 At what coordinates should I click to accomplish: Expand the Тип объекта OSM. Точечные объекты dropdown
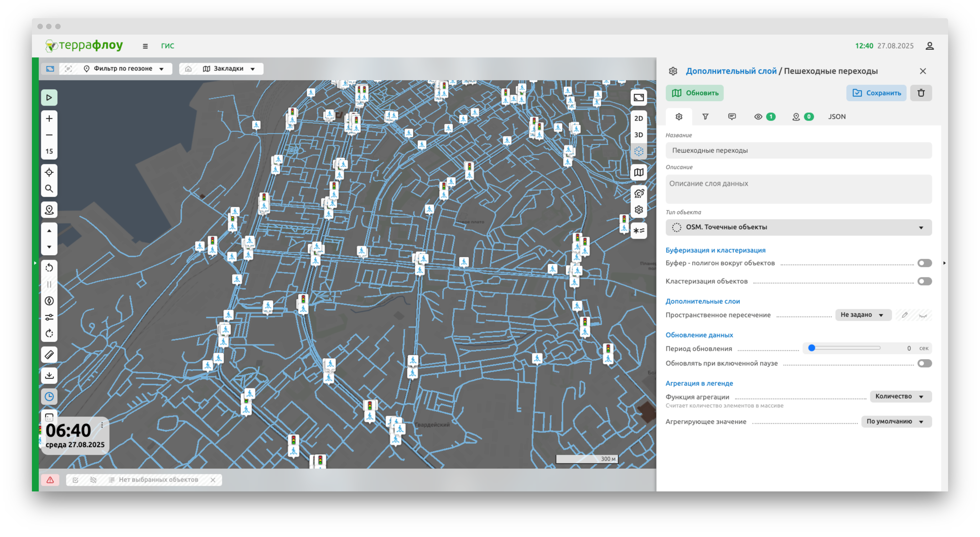click(799, 227)
